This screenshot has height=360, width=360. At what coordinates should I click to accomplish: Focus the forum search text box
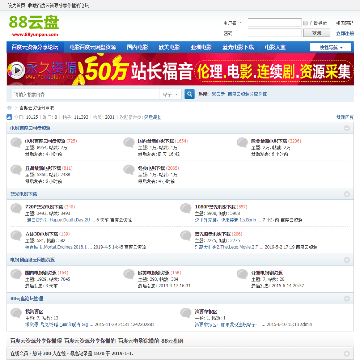coord(85,94)
